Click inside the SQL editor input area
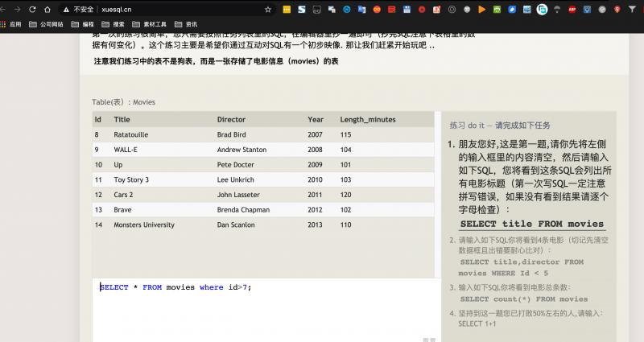 pyautogui.click(x=266, y=310)
